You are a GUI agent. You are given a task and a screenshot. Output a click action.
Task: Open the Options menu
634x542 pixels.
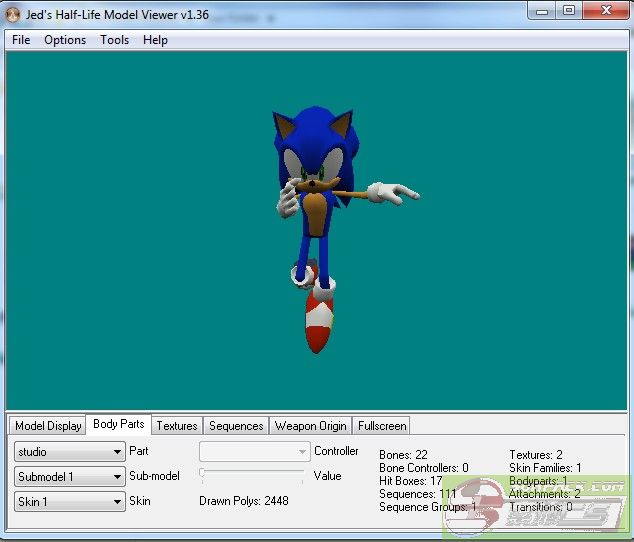pos(65,40)
